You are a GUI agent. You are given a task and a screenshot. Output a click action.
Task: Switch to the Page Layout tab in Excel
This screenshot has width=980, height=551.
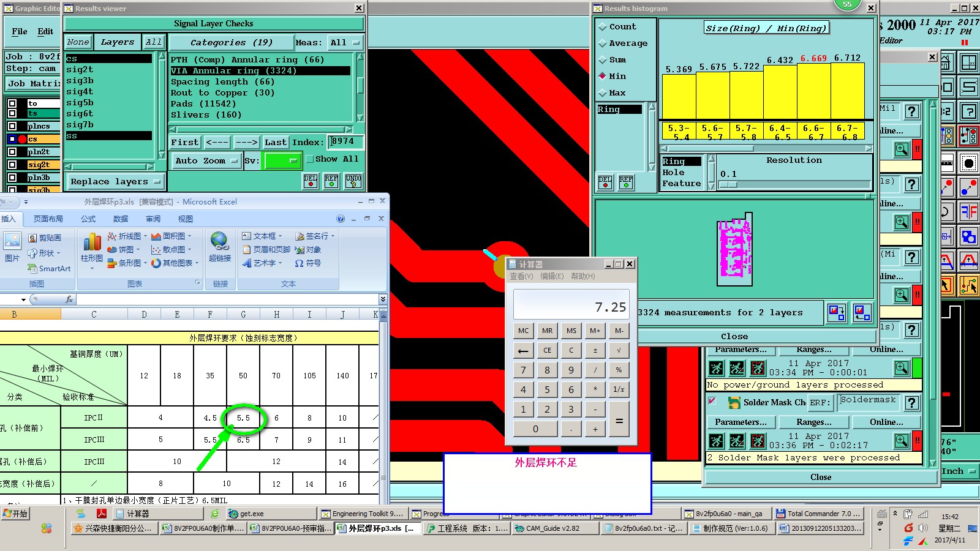pos(48,219)
